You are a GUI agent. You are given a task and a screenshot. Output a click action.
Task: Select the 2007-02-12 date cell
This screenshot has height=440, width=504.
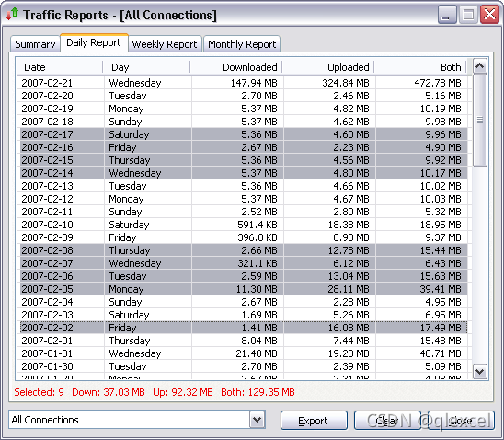pos(47,199)
